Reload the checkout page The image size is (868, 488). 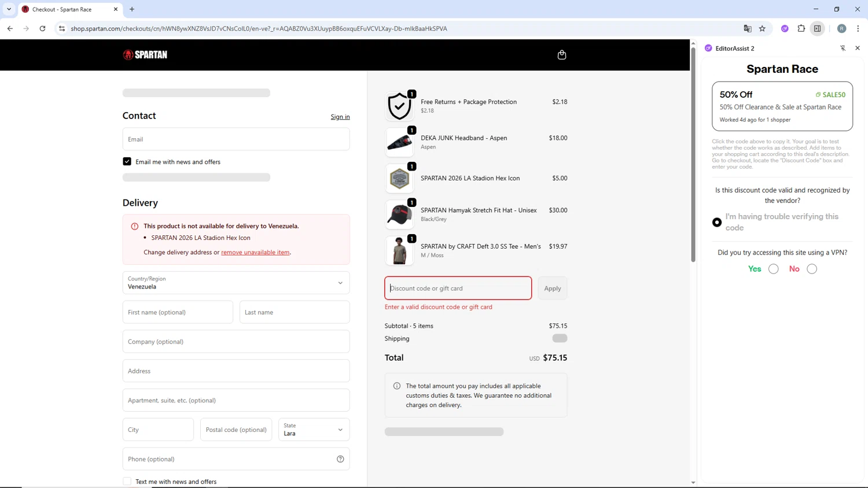[42, 28]
